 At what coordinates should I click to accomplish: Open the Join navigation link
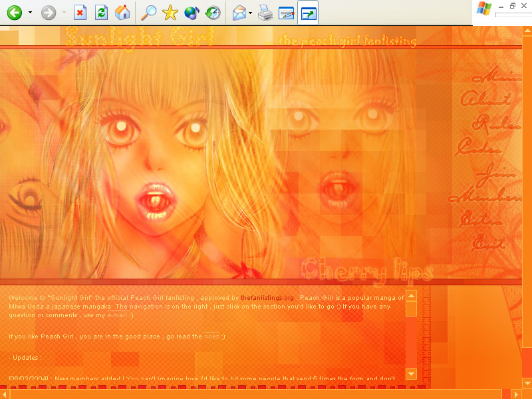click(x=495, y=174)
